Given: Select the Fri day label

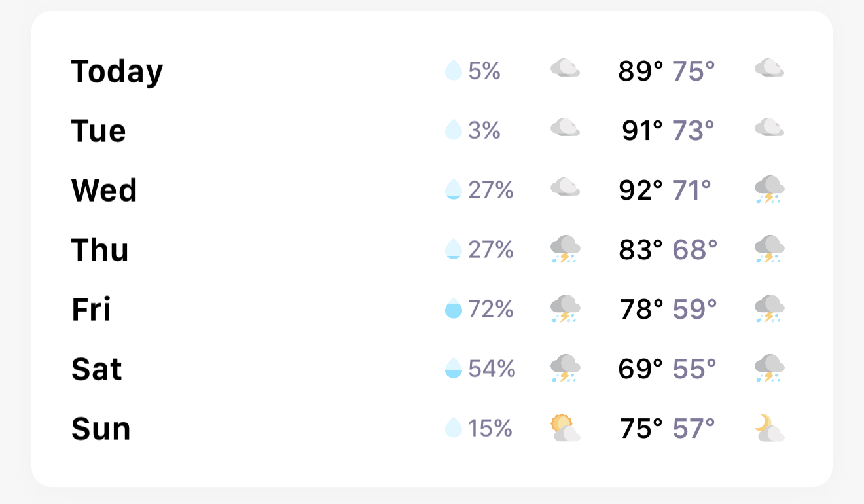Looking at the screenshot, I should [91, 309].
